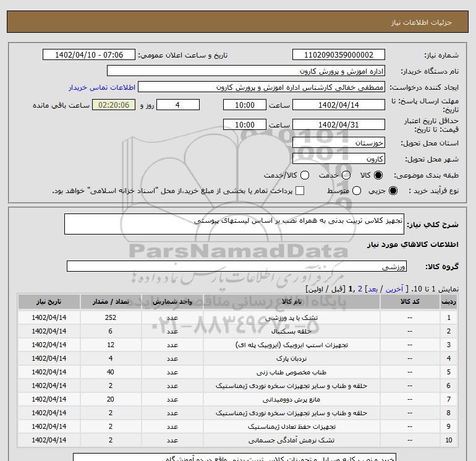Click the response deadline hour 10:00 field
This screenshot has width=476, height=461.
point(245,105)
